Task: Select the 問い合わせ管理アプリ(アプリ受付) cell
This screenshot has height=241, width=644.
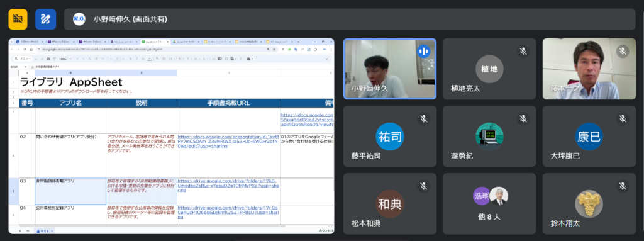Action: (x=70, y=155)
